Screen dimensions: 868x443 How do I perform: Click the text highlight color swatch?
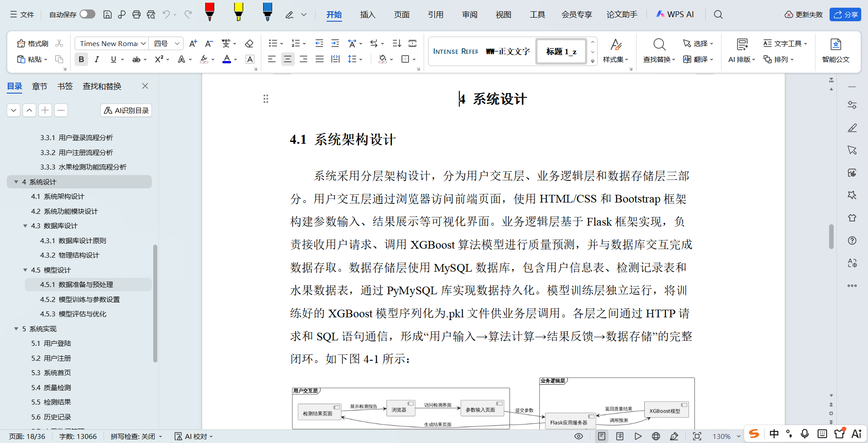tap(204, 59)
